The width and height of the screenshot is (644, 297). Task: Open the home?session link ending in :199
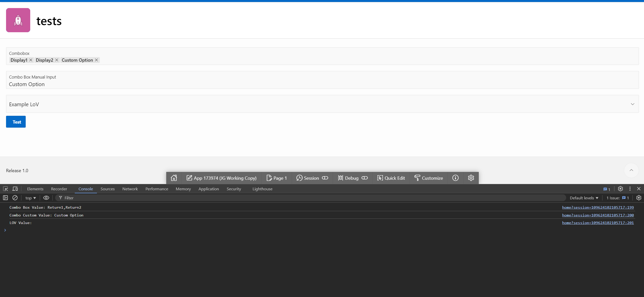tap(598, 207)
